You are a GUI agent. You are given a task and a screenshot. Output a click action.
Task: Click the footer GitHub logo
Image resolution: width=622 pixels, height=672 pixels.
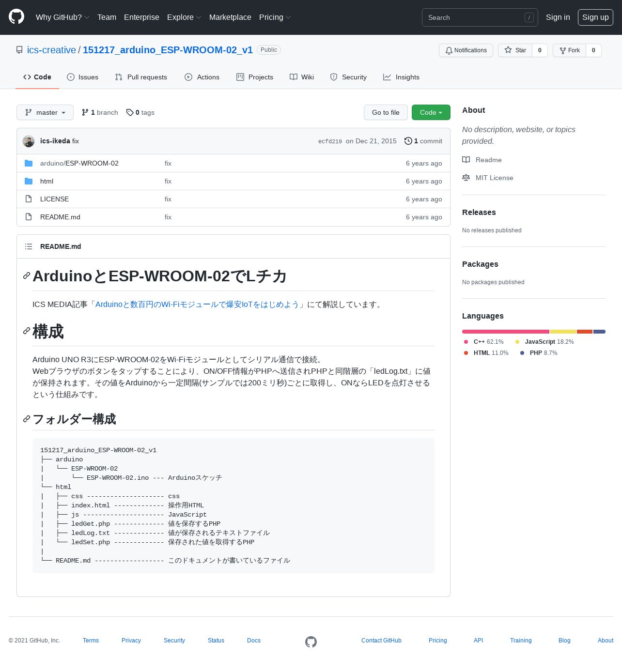[311, 642]
